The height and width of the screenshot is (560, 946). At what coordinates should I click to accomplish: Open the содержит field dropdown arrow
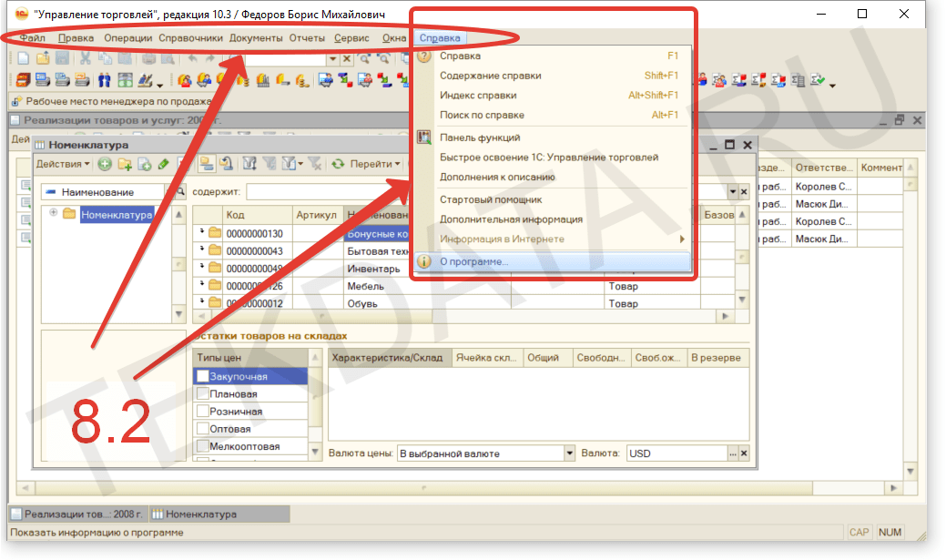[733, 192]
